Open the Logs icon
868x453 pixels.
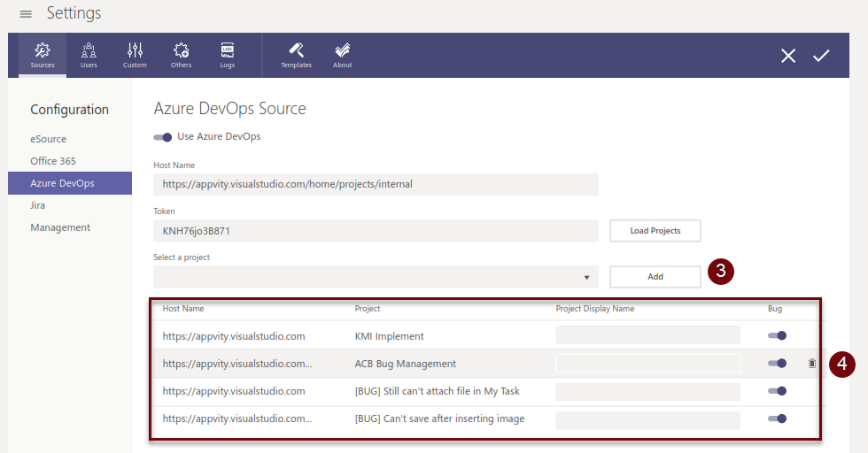(x=228, y=55)
